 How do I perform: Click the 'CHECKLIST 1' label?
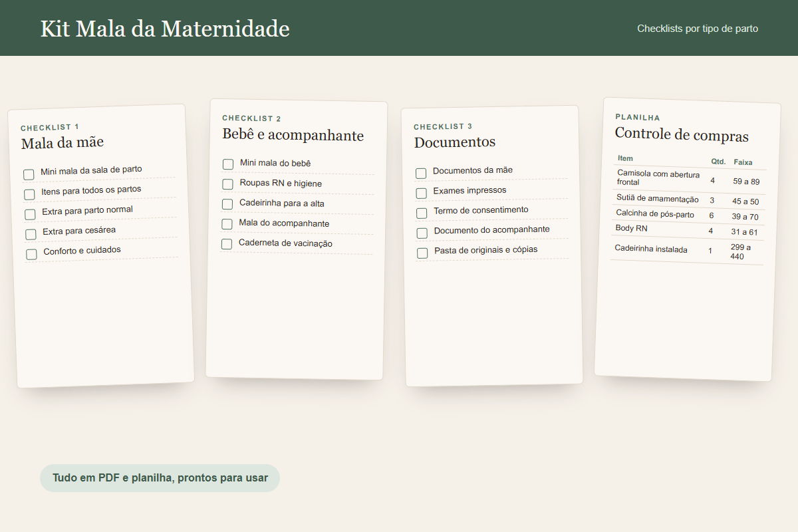50,127
